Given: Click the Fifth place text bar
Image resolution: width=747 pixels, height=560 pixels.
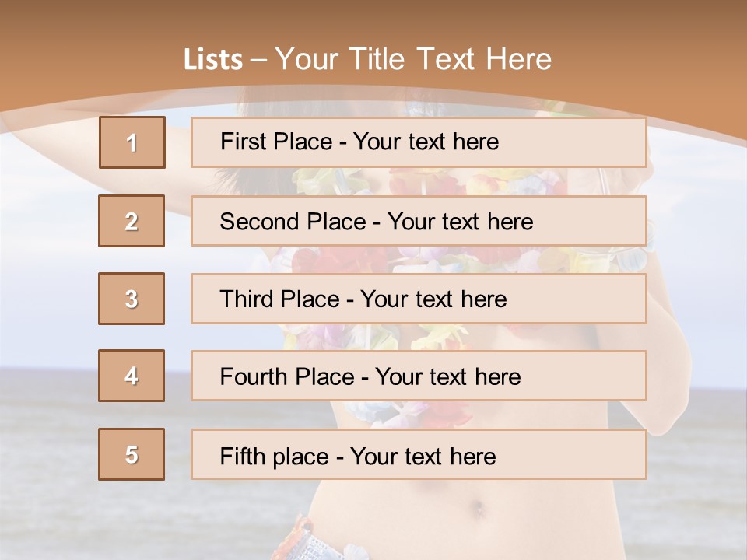Looking at the screenshot, I should (x=419, y=454).
